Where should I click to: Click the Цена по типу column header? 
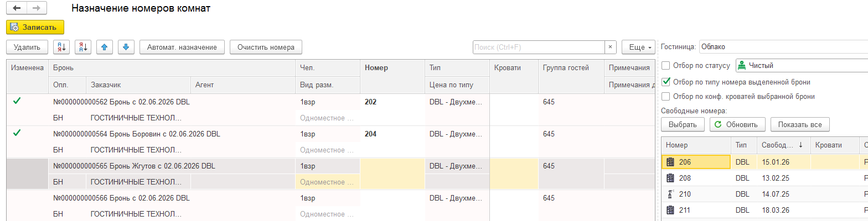pyautogui.click(x=457, y=85)
